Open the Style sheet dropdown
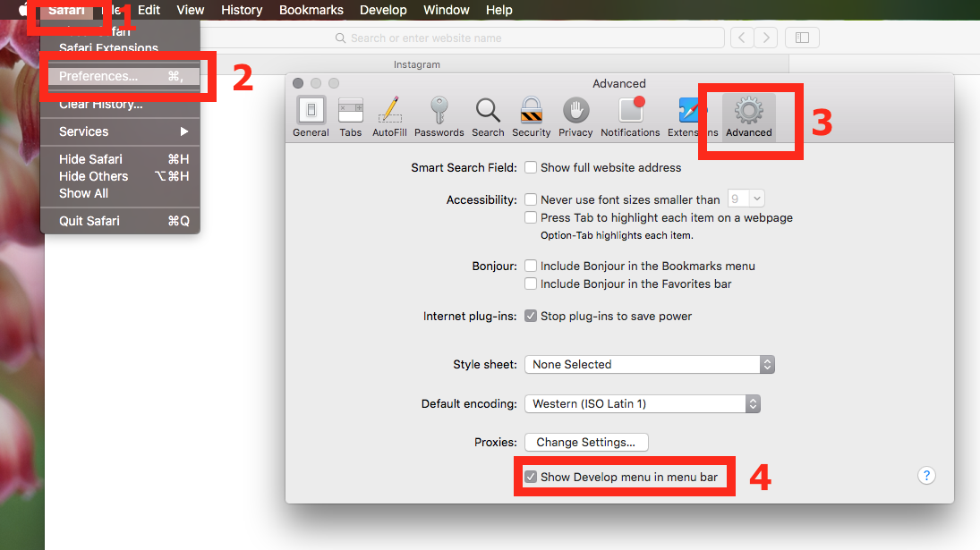This screenshot has width=980, height=550. click(650, 365)
